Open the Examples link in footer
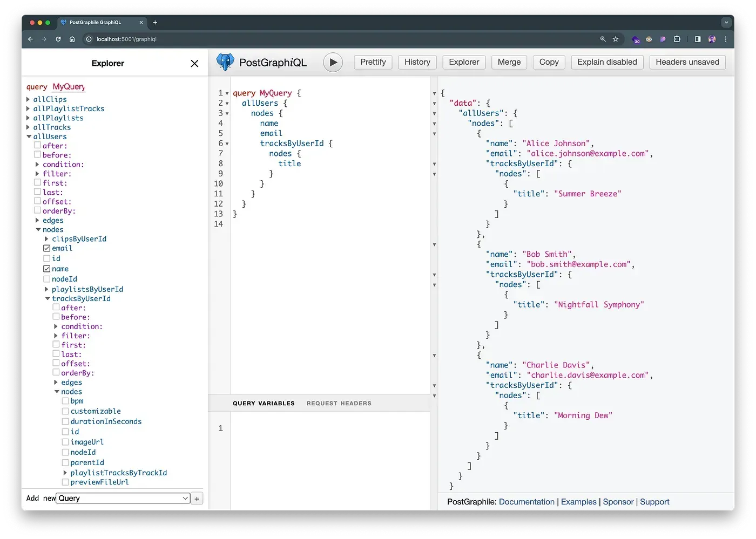The height and width of the screenshot is (539, 756). [578, 502]
